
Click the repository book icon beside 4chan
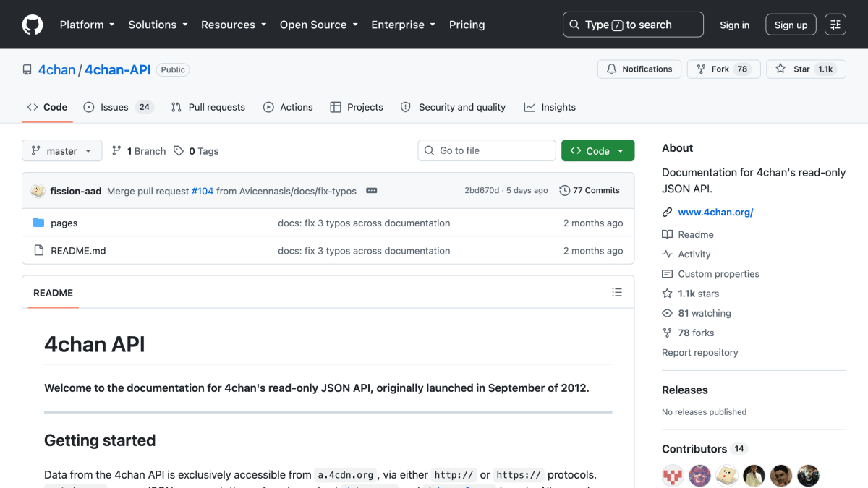[27, 70]
